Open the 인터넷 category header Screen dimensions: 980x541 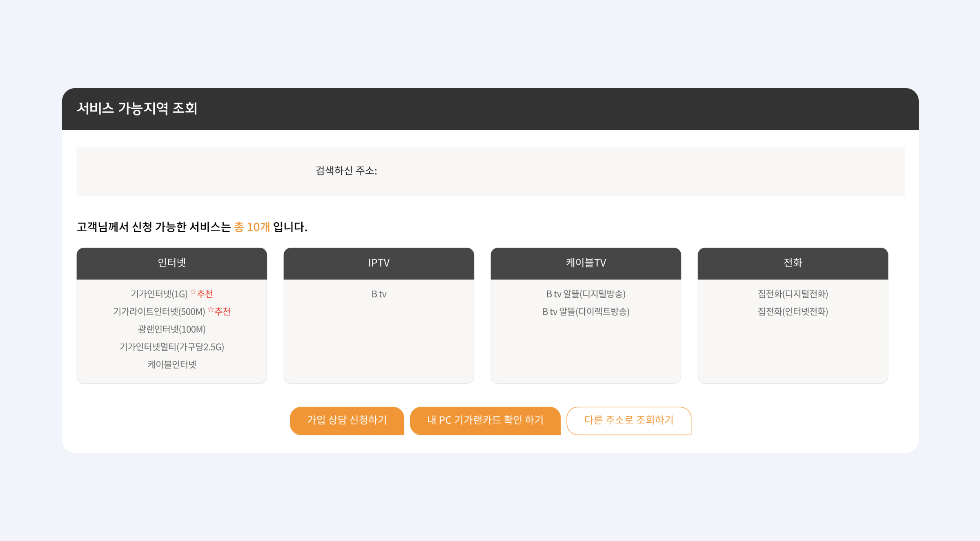tap(171, 263)
